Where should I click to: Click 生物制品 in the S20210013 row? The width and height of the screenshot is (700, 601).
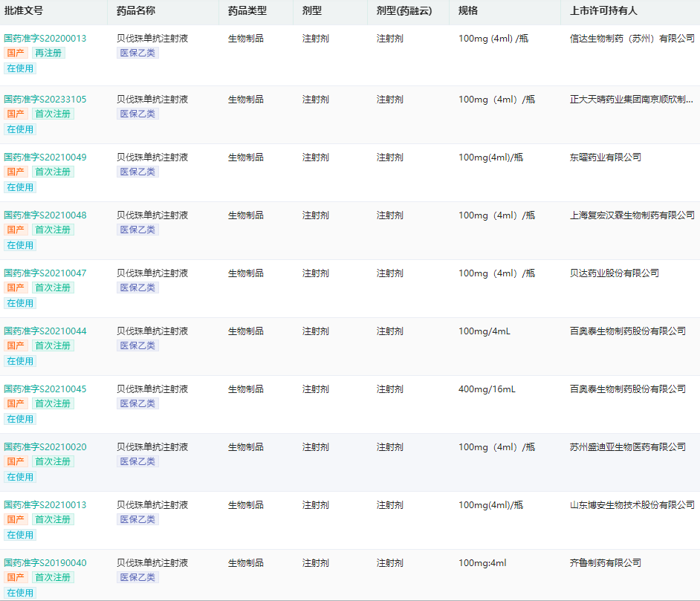pyautogui.click(x=245, y=505)
